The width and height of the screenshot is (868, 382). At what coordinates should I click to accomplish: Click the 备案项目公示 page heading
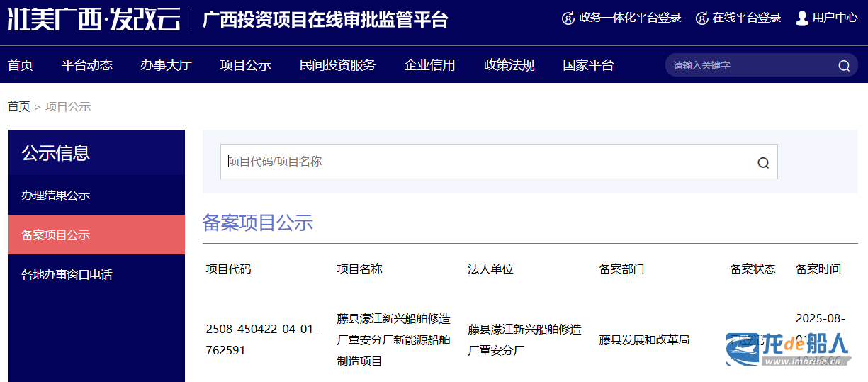click(x=258, y=223)
